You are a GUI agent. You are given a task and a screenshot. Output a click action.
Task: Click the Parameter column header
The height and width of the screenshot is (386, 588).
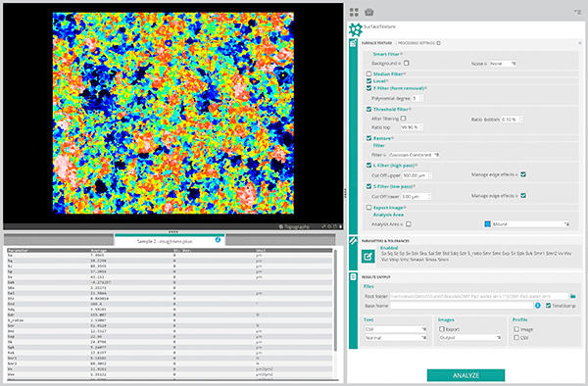pyautogui.click(x=18, y=250)
